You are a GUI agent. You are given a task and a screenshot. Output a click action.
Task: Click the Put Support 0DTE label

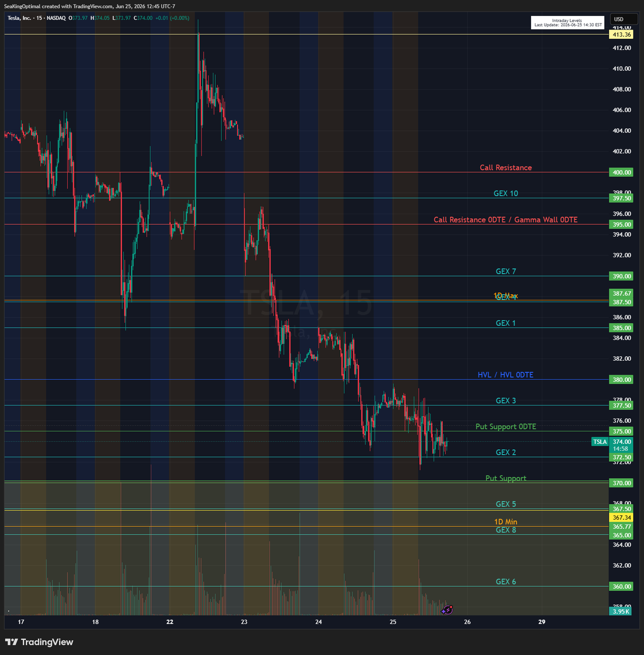tap(506, 426)
